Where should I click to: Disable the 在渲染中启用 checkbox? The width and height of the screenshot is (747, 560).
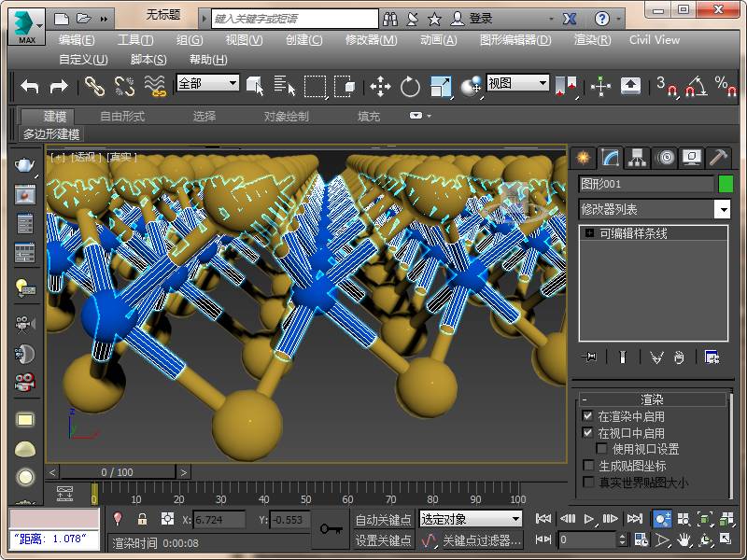(x=587, y=416)
